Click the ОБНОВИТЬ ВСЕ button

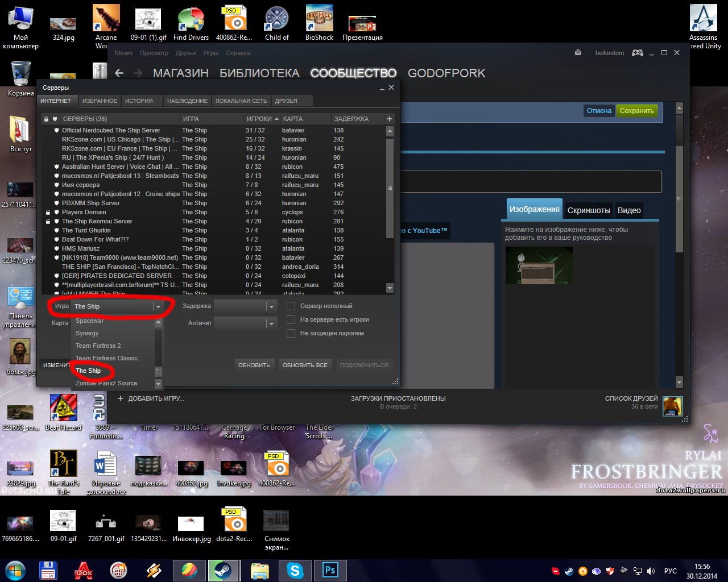pos(305,365)
